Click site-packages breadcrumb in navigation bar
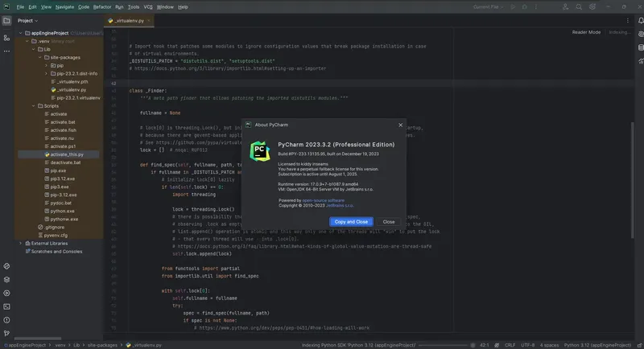Viewport: 644px width, 349px height. point(102,345)
